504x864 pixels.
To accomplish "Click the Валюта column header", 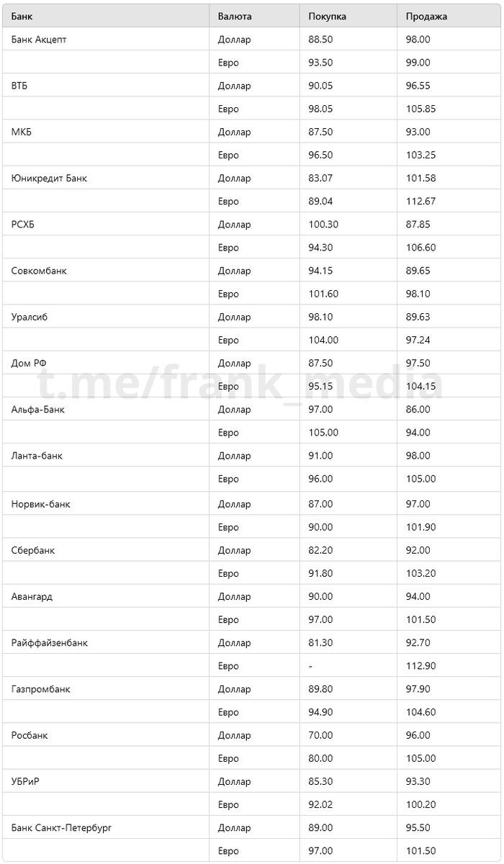I will 235,16.
